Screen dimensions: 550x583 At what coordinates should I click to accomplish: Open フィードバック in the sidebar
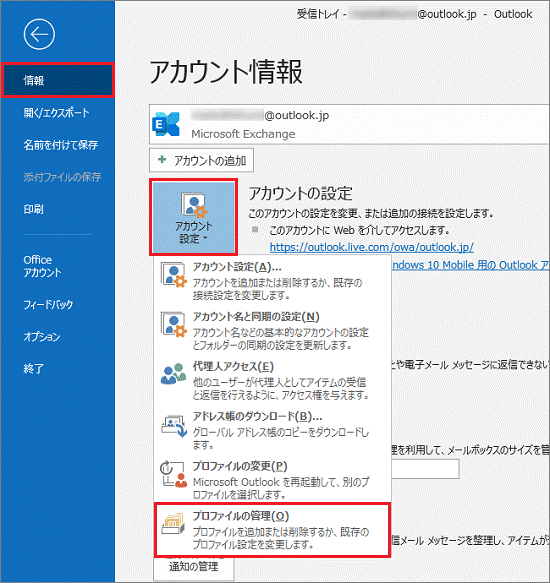tap(48, 305)
